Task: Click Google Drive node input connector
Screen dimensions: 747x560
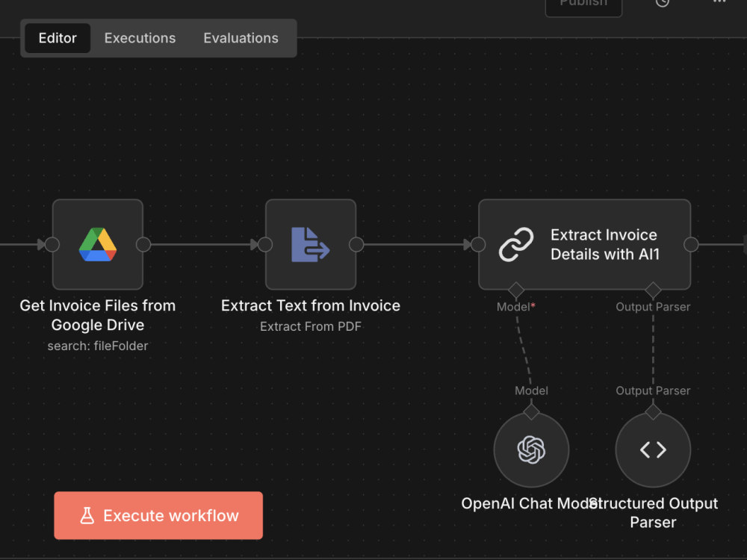Action: (52, 245)
